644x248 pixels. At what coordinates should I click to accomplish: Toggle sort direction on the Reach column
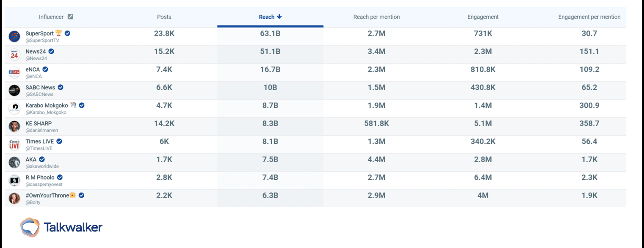pyautogui.click(x=270, y=17)
